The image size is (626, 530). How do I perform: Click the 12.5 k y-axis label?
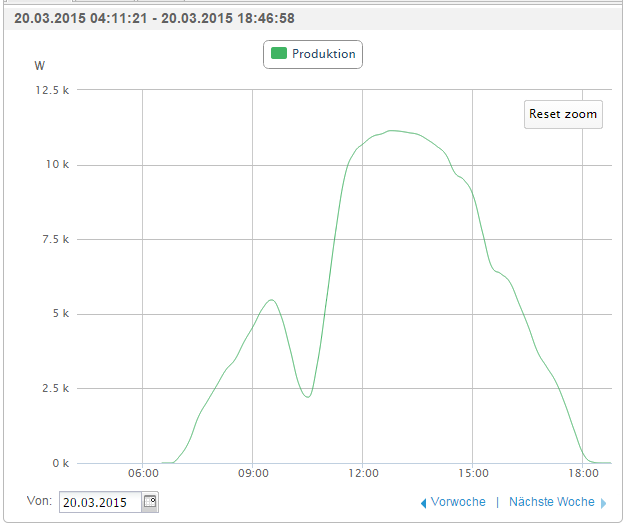coord(51,90)
